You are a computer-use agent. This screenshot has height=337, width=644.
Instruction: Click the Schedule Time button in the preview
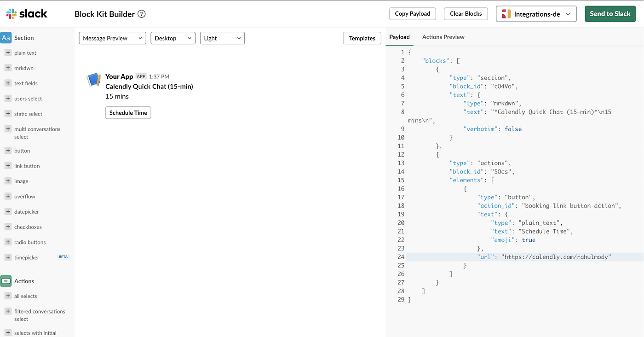(x=128, y=112)
